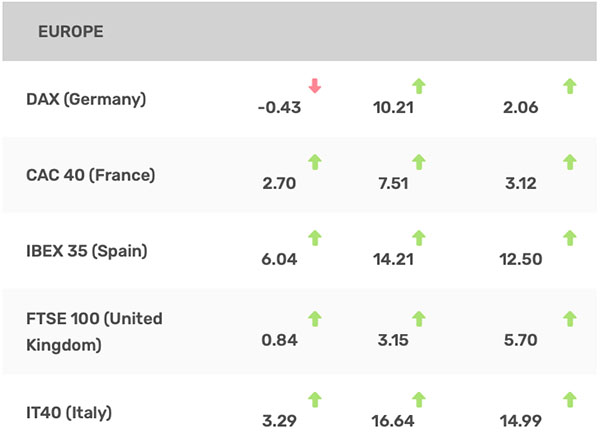Click the 12.50 value for IBEX 35
The height and width of the screenshot is (448, 600).
(521, 259)
